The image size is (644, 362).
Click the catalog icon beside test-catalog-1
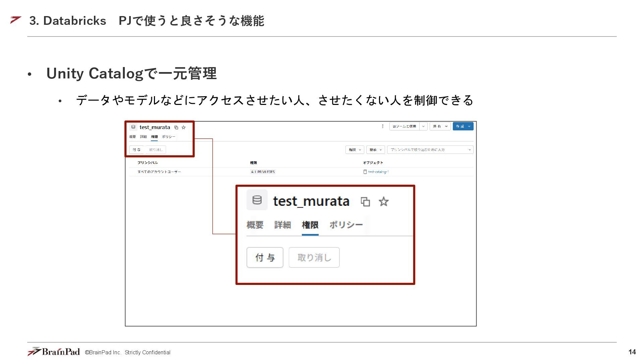click(x=365, y=172)
